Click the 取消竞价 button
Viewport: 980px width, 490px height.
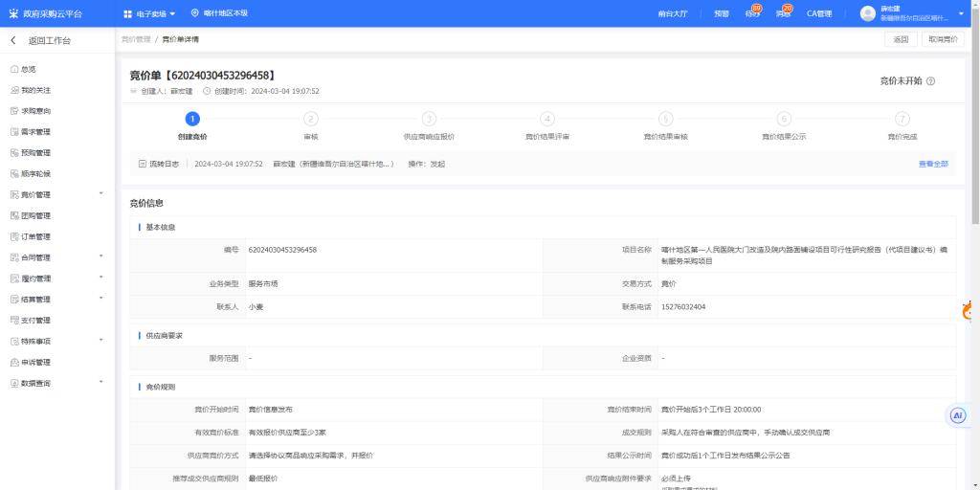click(x=943, y=39)
